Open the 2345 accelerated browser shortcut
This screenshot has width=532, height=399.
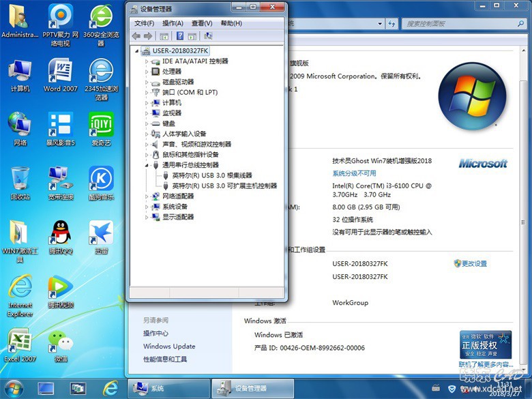pyautogui.click(x=101, y=80)
